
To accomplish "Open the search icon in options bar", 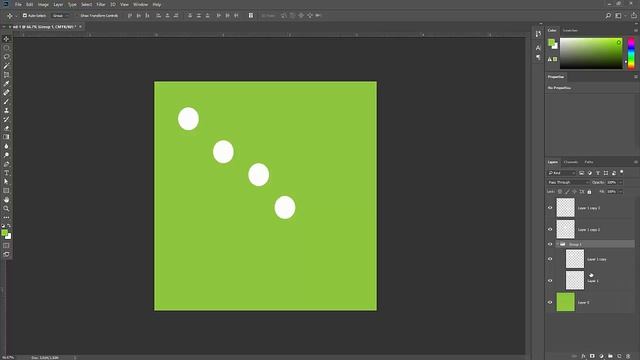I will (x=608, y=16).
